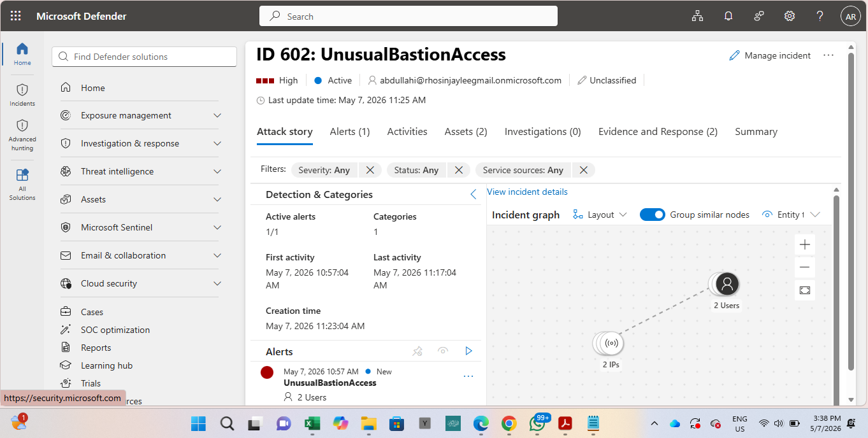
Task: Click the play alerts icon
Action: [469, 351]
